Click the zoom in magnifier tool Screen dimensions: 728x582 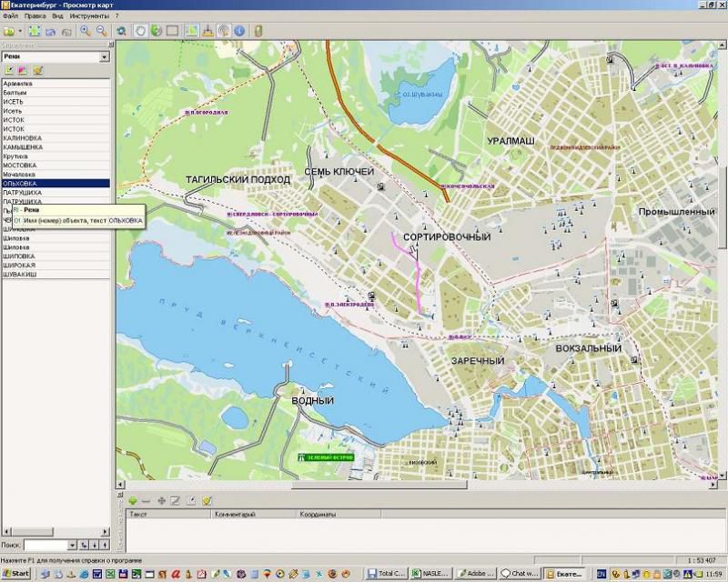click(x=86, y=31)
